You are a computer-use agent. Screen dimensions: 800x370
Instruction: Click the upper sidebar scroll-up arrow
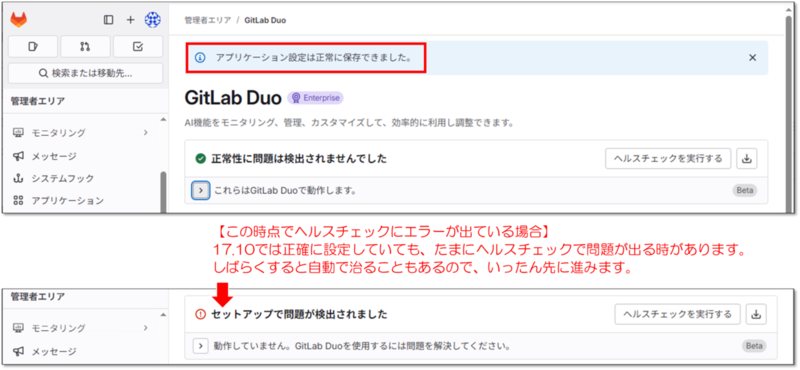[x=163, y=119]
